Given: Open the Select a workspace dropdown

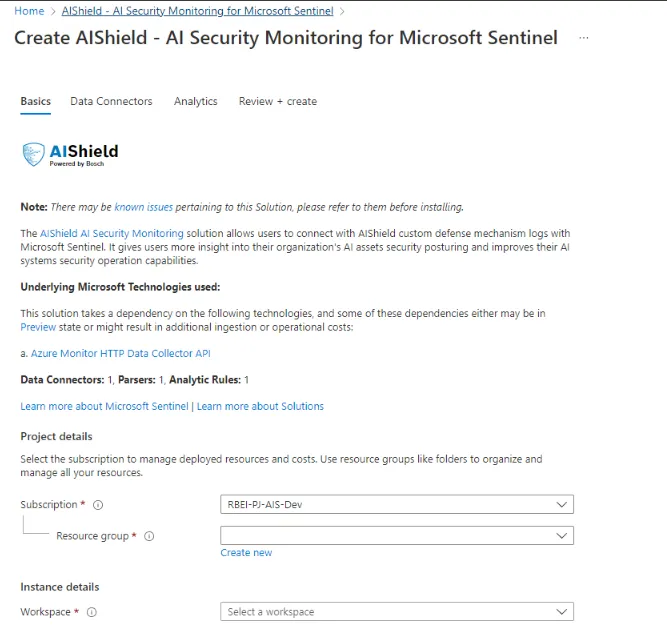Looking at the screenshot, I should click(x=396, y=612).
